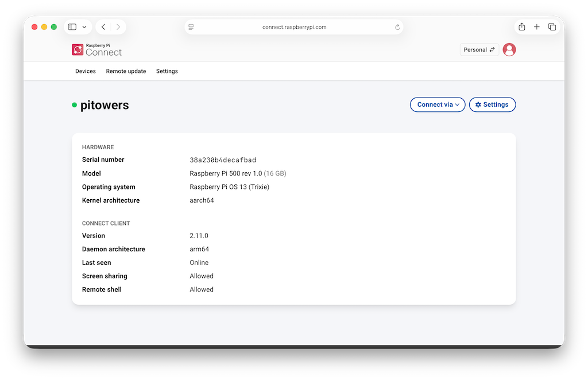Maximize the window with the green button

click(x=54, y=27)
